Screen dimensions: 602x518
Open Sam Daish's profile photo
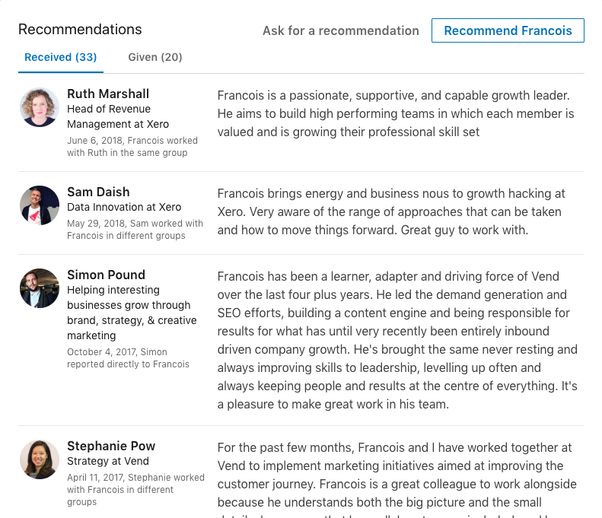(40, 205)
